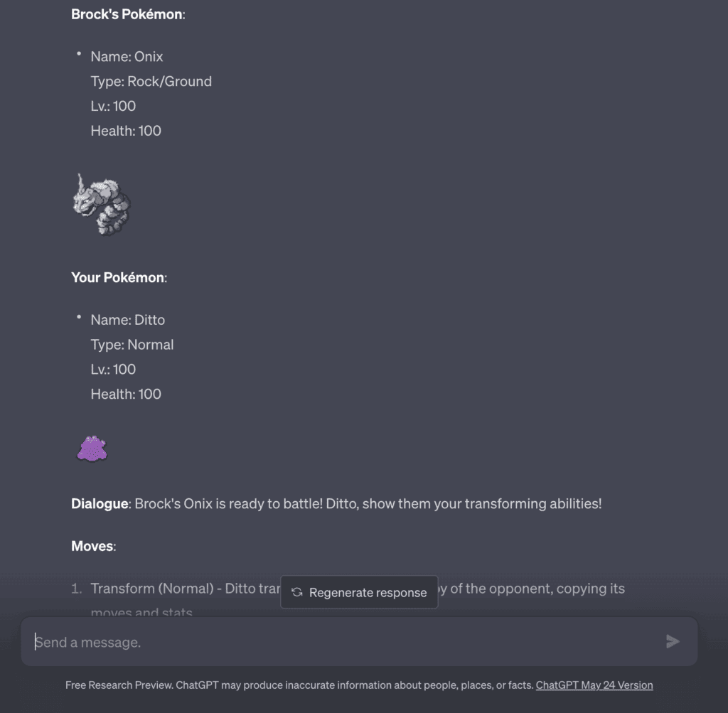The image size is (728, 713).
Task: Select the bullet point beside Name: Ditto
Action: [x=80, y=317]
